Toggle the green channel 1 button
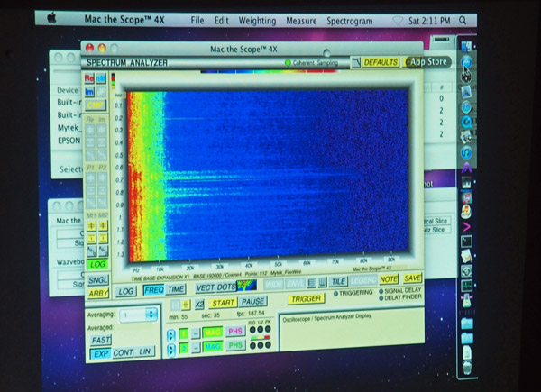 (184, 334)
